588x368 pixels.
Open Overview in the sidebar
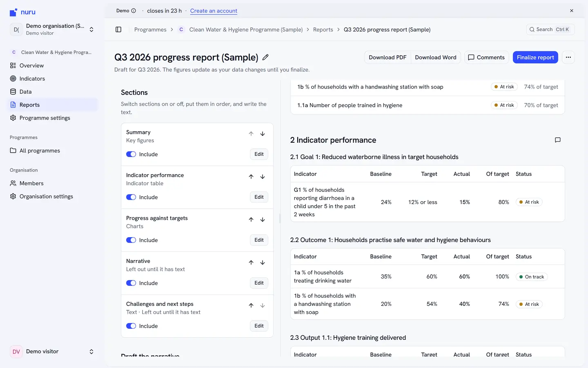click(52, 65)
